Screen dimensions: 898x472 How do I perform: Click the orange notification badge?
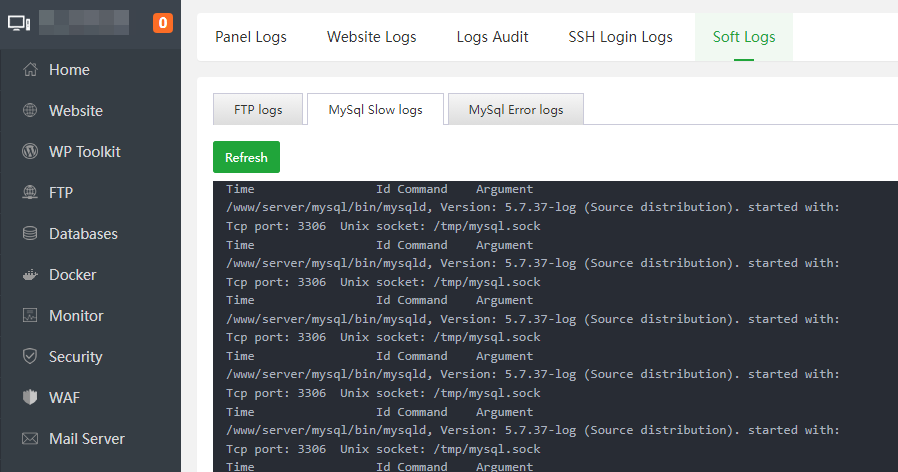tap(163, 22)
